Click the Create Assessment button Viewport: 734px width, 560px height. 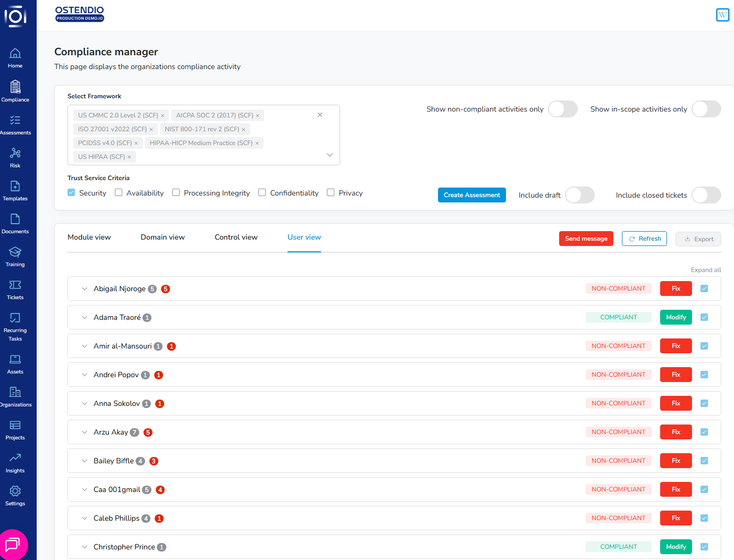[471, 195]
